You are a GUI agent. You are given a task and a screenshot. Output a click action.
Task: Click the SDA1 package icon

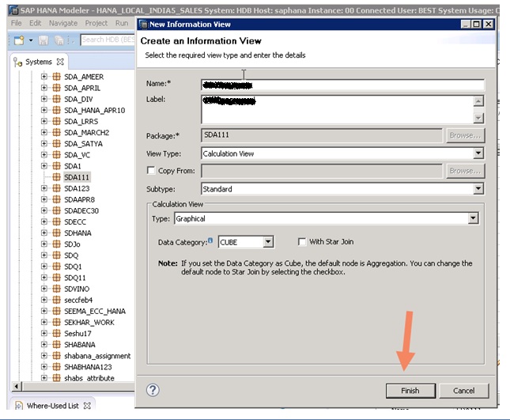[57, 166]
